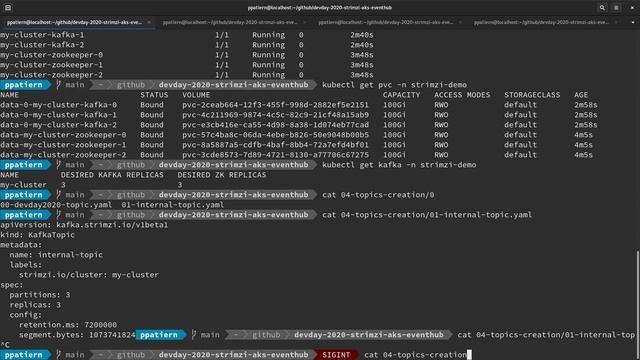Click the data-0-my-cluster-kafka-1 PVC name

point(58,115)
